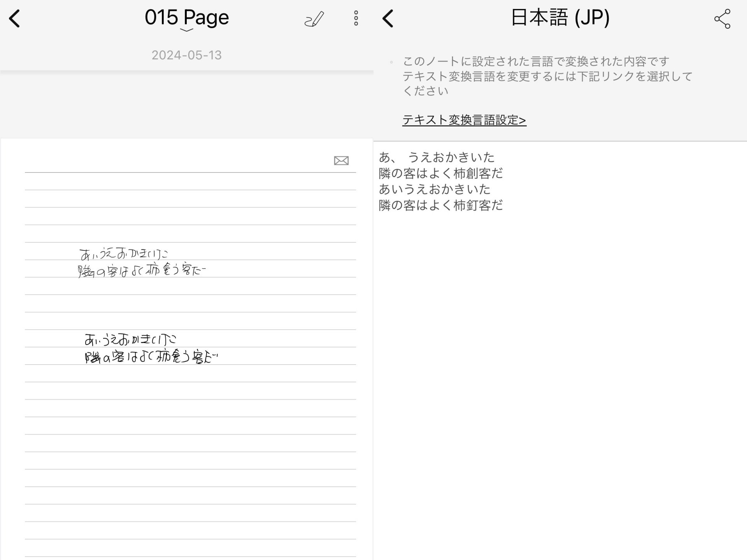Select converted line 隣の客はよく柿創客だ
747x560 pixels.
click(440, 173)
